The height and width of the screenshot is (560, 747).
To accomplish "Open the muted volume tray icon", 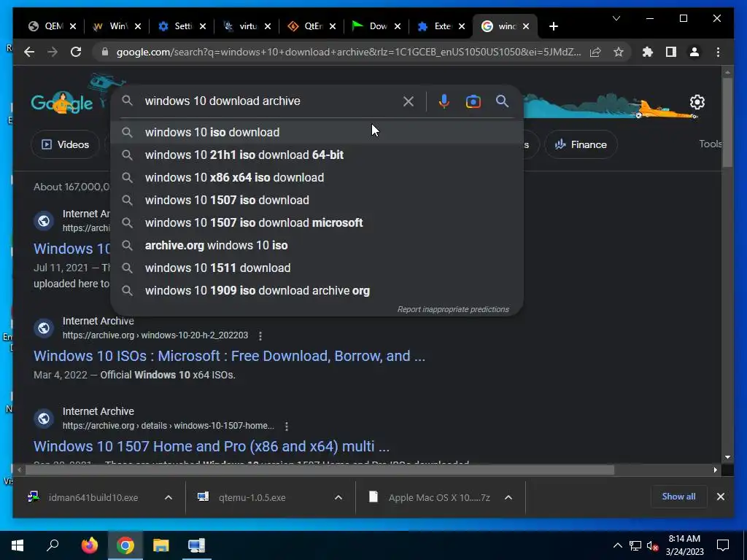I will [x=652, y=545].
